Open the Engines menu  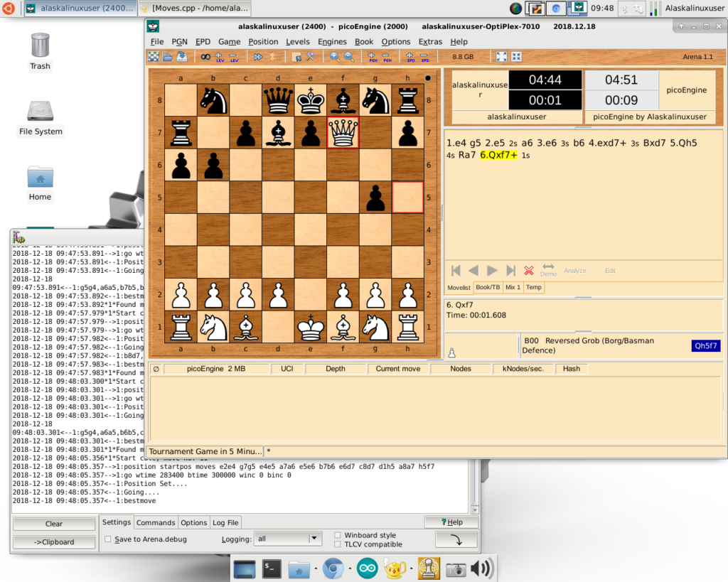coord(332,42)
